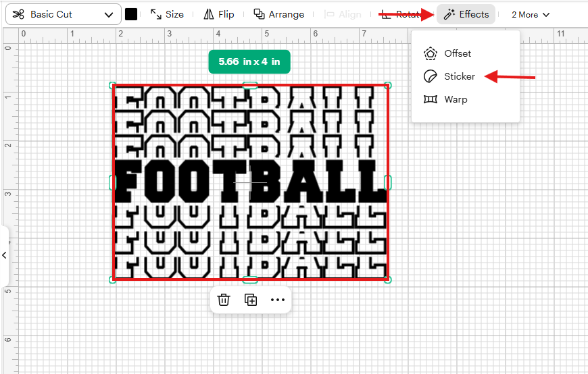The image size is (588, 374).
Task: Expand the collapsed left side panel arrow
Action: pos(5,256)
